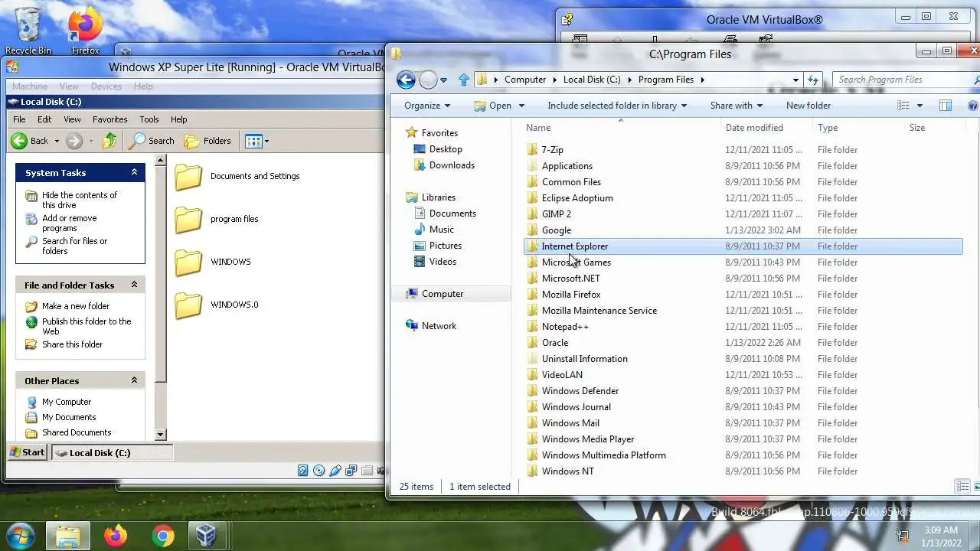
Task: Change view using the view icon
Action: (903, 106)
